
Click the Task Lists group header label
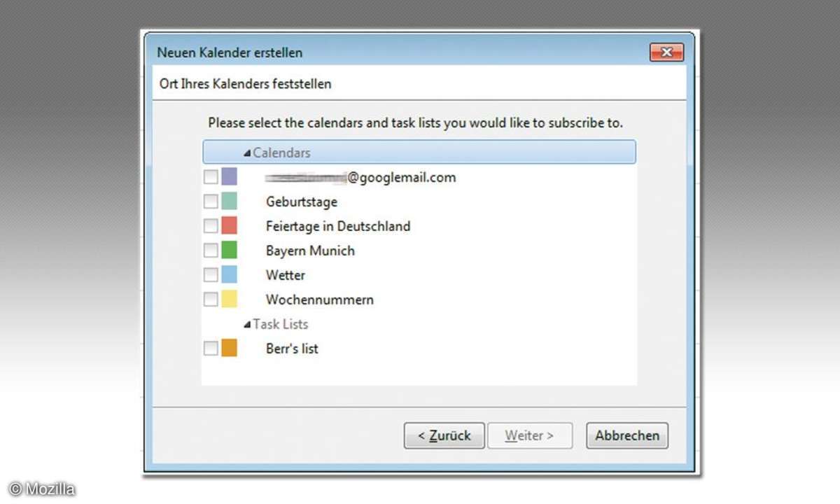tap(280, 324)
